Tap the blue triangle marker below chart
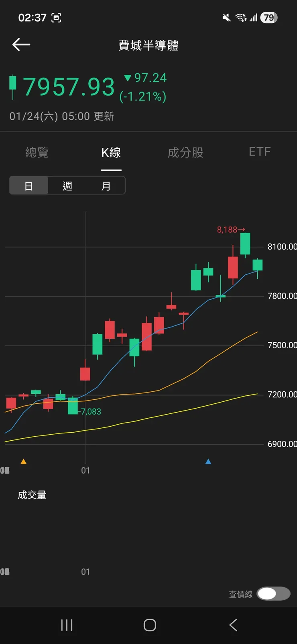Viewport: 297px width, 644px height. pos(208,462)
